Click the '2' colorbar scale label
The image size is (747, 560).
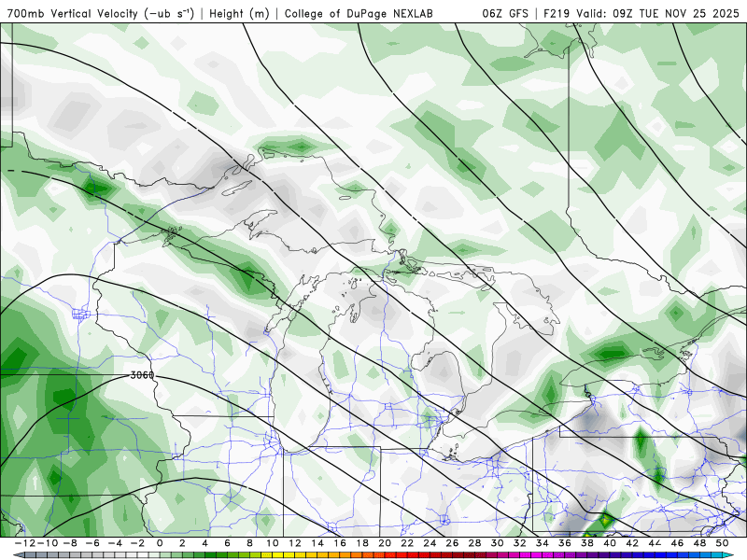(182, 543)
